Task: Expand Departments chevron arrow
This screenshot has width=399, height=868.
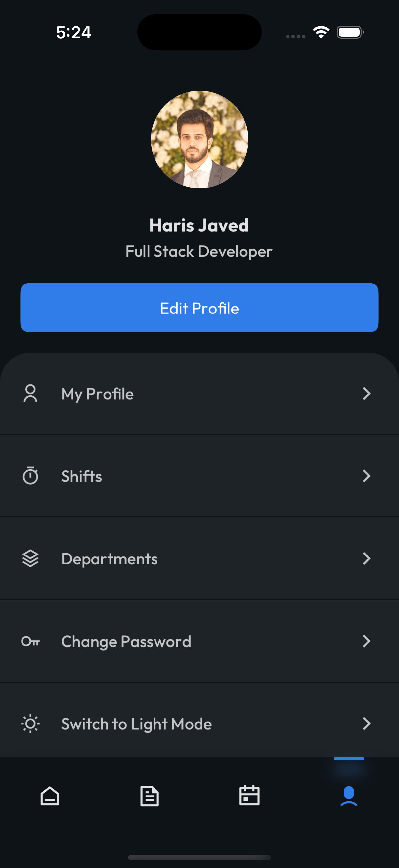Action: [x=366, y=559]
